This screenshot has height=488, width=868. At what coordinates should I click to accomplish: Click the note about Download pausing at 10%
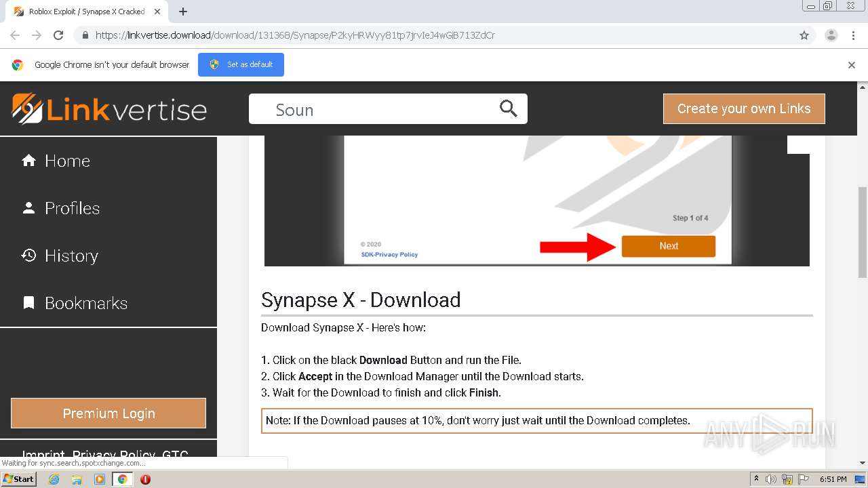(x=537, y=420)
